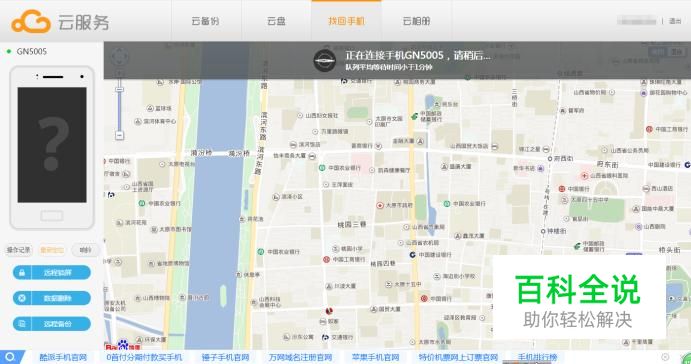Click the 数据删除 data erase button
The width and height of the screenshot is (691, 364).
[x=52, y=298]
